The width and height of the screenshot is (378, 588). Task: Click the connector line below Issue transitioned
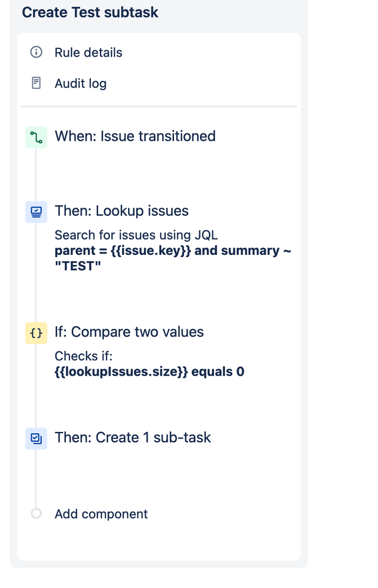coord(36,174)
